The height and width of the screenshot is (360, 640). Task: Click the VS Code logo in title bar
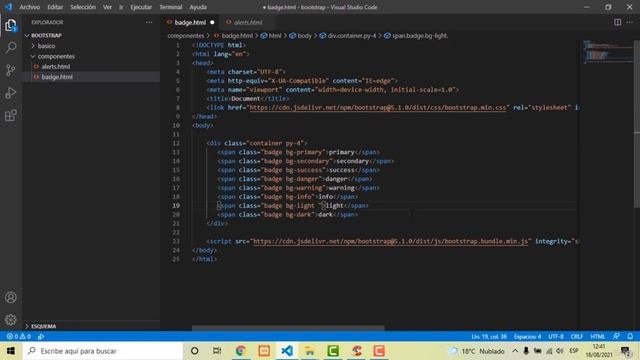[x=8, y=7]
